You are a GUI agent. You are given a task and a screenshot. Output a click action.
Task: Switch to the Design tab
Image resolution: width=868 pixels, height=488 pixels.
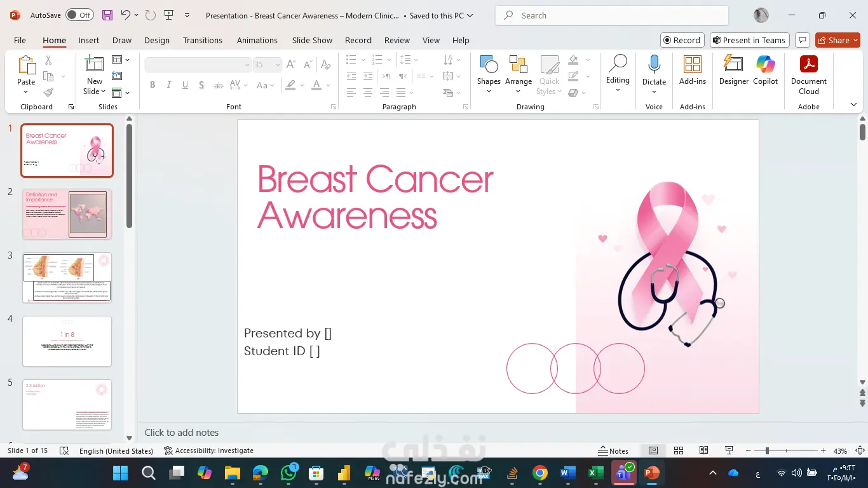coord(157,40)
